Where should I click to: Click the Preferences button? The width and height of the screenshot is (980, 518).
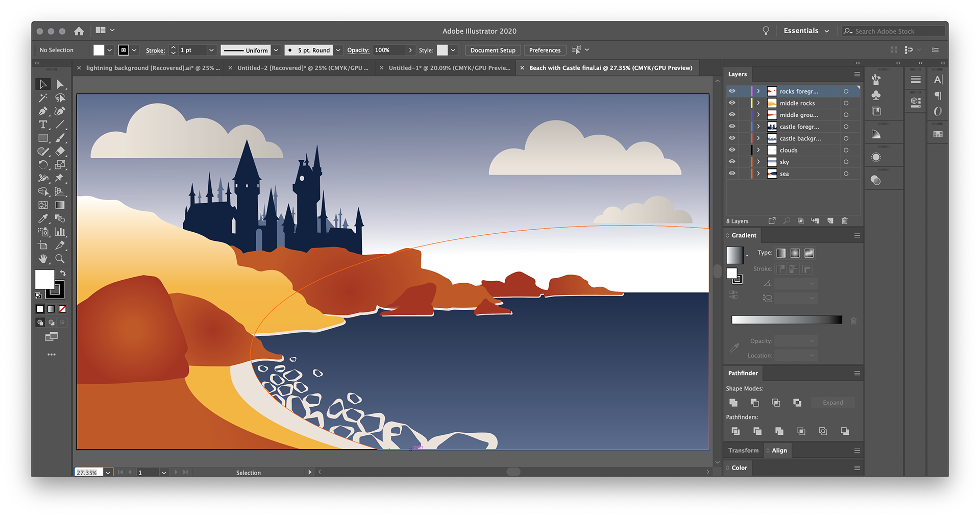[x=545, y=50]
